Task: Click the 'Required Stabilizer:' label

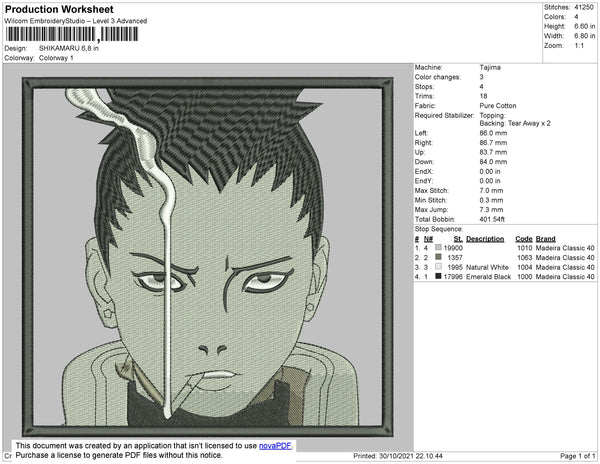Action: point(444,116)
